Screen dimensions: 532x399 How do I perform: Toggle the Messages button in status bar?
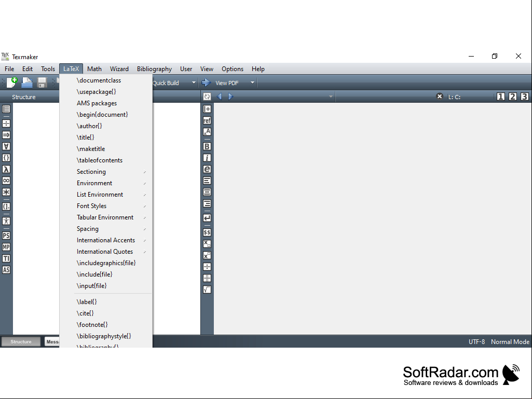[x=52, y=341]
